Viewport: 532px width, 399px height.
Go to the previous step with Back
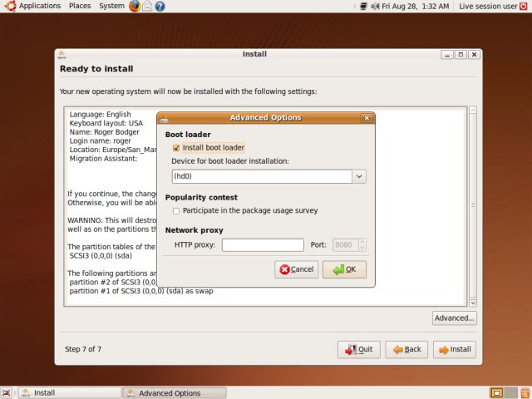[x=406, y=349]
